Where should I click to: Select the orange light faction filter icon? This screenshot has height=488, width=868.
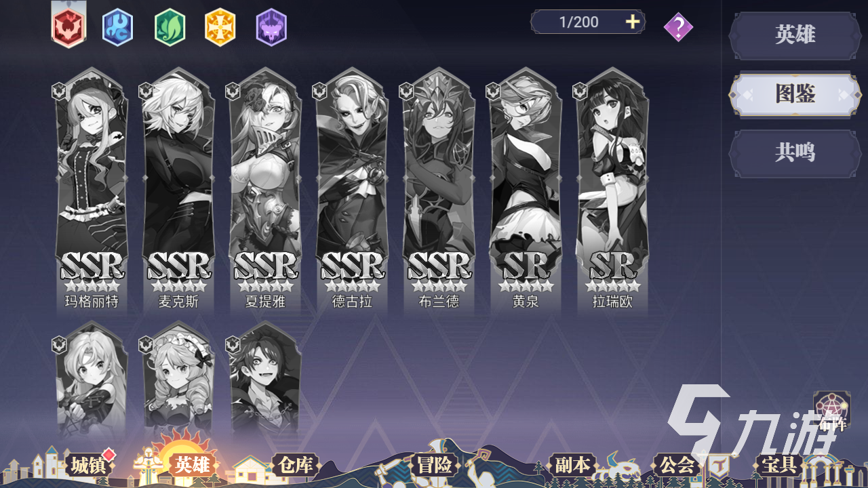point(220,27)
